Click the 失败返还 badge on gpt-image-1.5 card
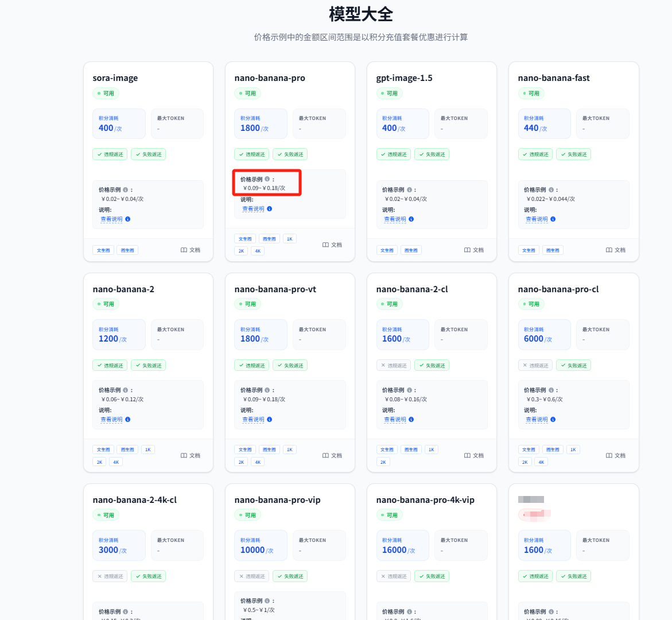The height and width of the screenshot is (620, 672). [432, 154]
